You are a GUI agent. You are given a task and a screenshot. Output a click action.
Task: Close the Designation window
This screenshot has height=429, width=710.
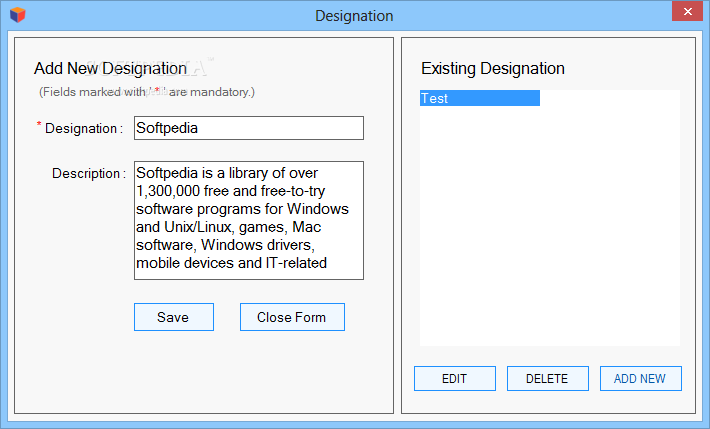[687, 11]
